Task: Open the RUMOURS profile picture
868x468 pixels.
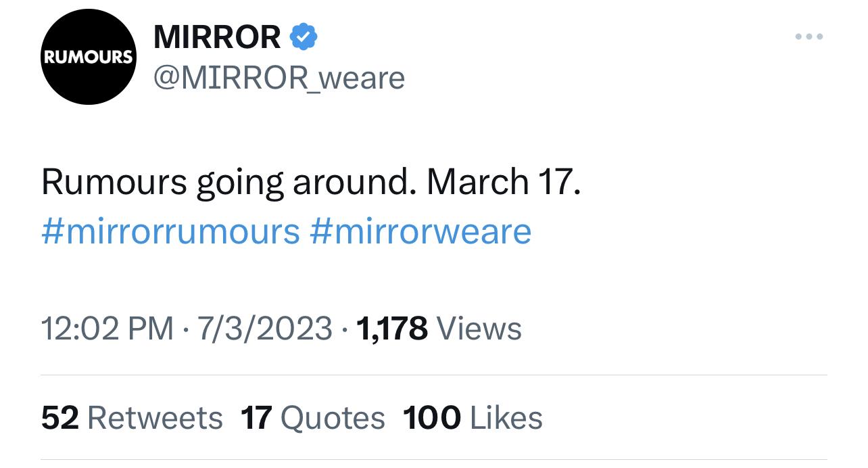Action: [88, 57]
